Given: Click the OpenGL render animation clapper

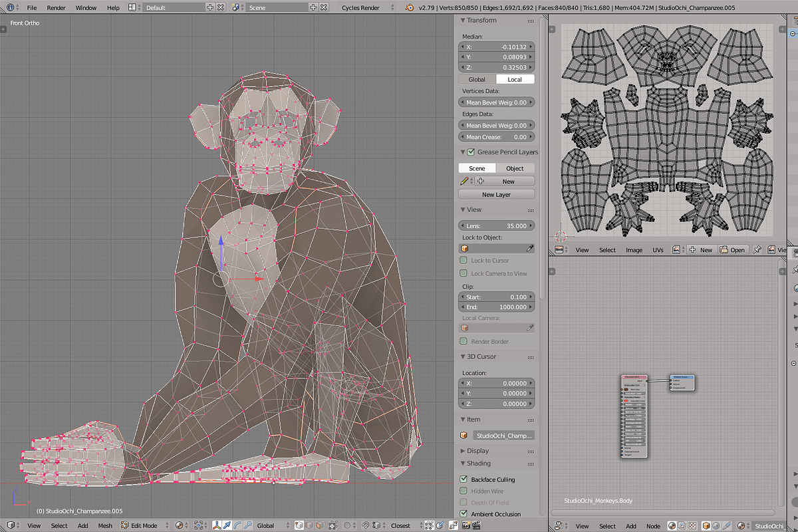Looking at the screenshot, I should click(477, 525).
